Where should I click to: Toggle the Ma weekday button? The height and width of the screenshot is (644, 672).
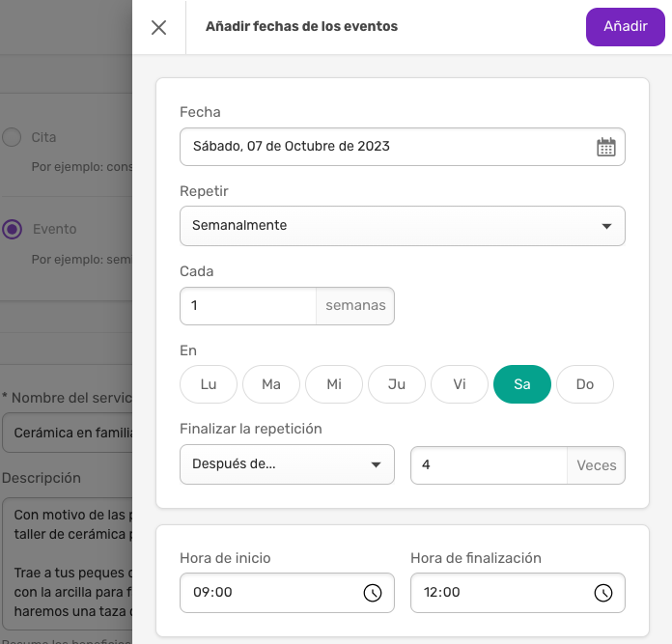(x=271, y=384)
